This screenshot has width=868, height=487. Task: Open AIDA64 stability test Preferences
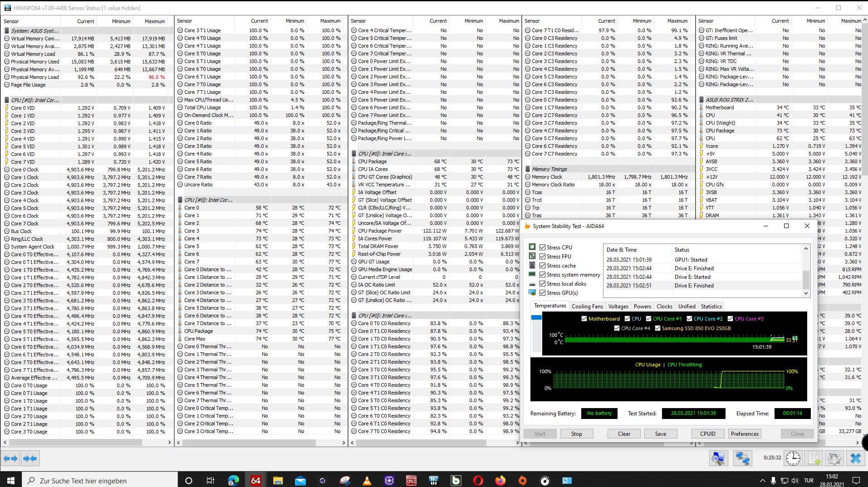pyautogui.click(x=744, y=433)
